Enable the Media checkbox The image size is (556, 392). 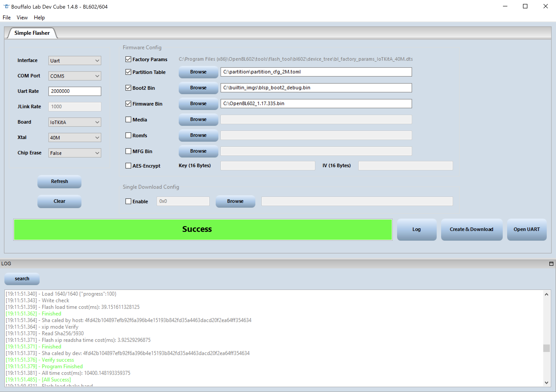[x=128, y=119]
